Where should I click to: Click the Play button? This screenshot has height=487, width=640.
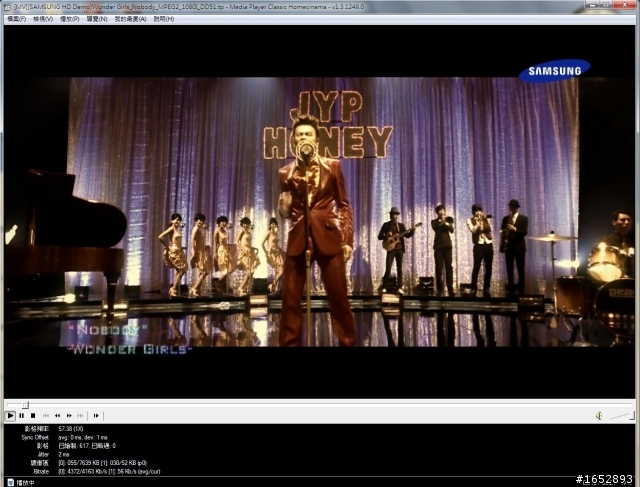[x=10, y=416]
